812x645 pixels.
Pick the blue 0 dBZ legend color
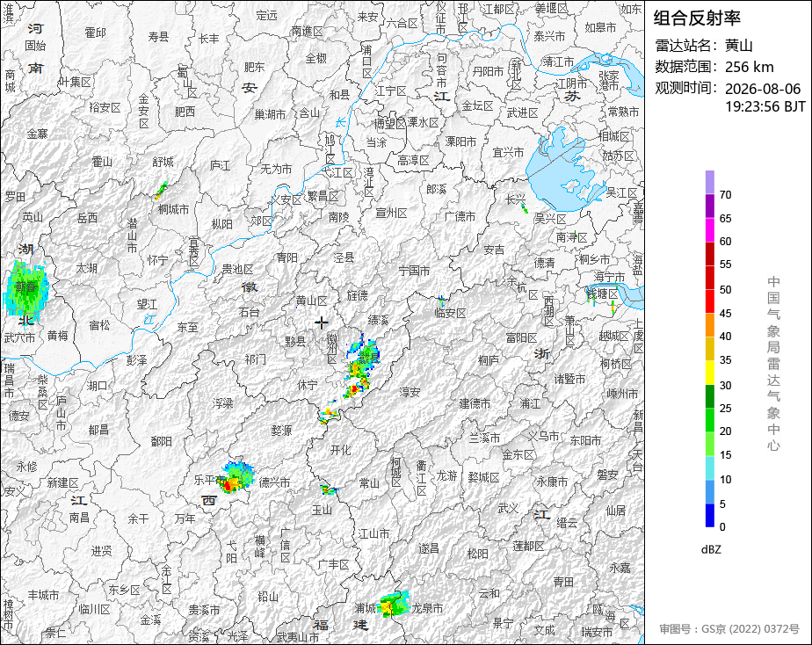coord(710,515)
